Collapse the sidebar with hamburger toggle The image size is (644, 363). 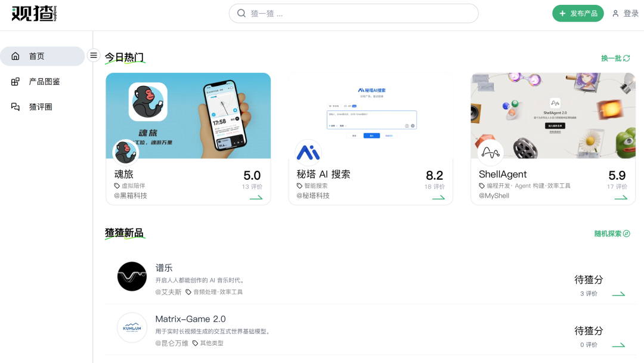coord(94,55)
